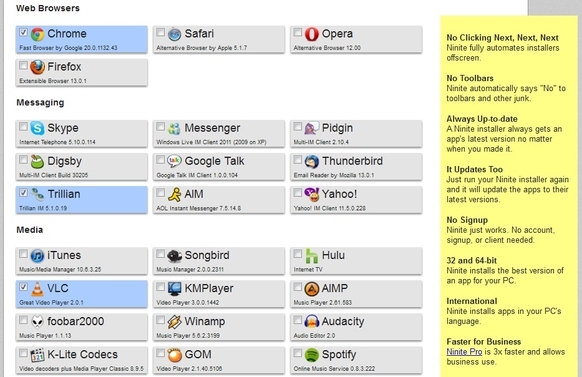Viewport: 582px width, 377px height.
Task: Click the Skype logo icon
Action: pos(37,128)
